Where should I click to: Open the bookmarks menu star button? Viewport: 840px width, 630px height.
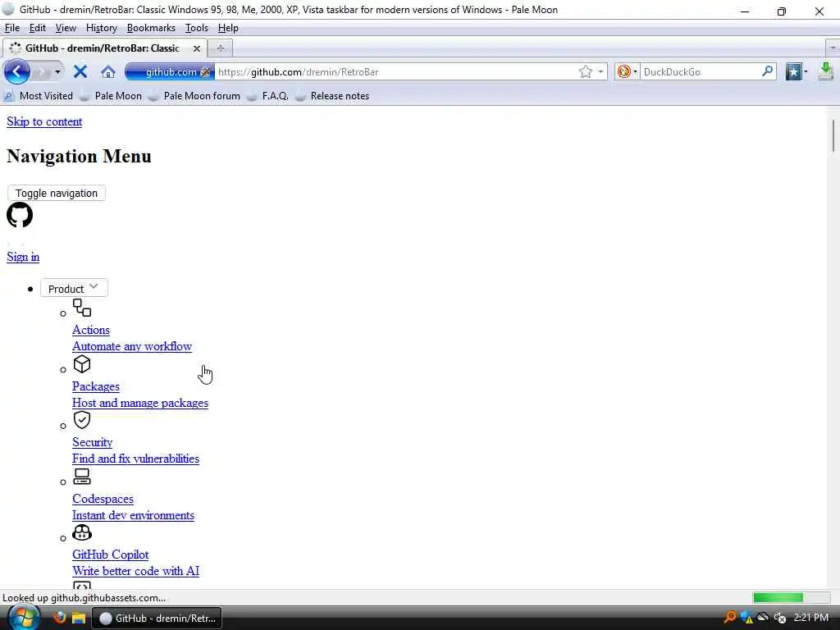(x=793, y=71)
